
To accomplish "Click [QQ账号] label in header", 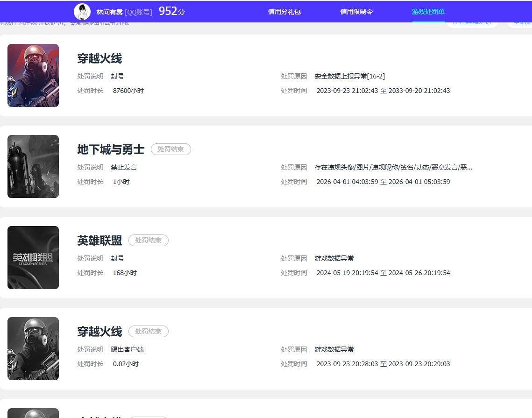I will coord(138,12).
